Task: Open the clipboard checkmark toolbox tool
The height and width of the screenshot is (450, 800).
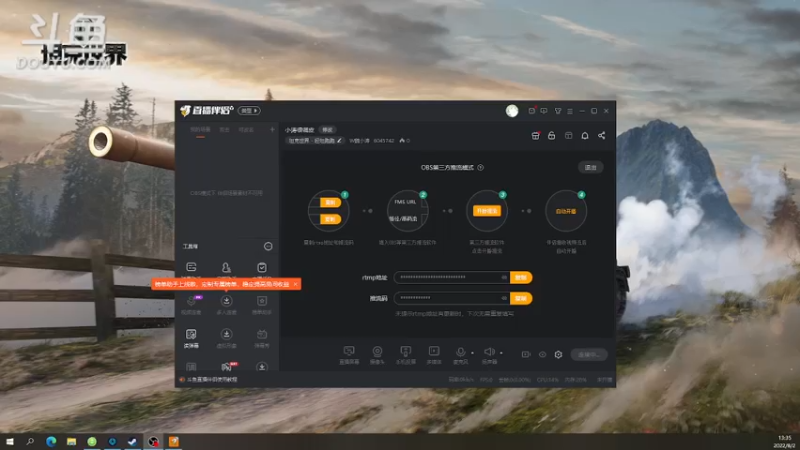Action: [262, 269]
